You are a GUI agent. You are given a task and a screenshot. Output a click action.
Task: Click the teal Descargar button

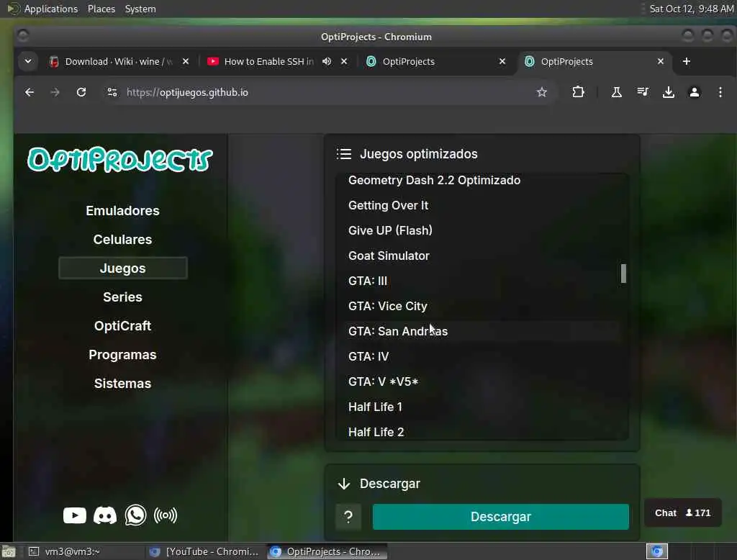(x=501, y=517)
